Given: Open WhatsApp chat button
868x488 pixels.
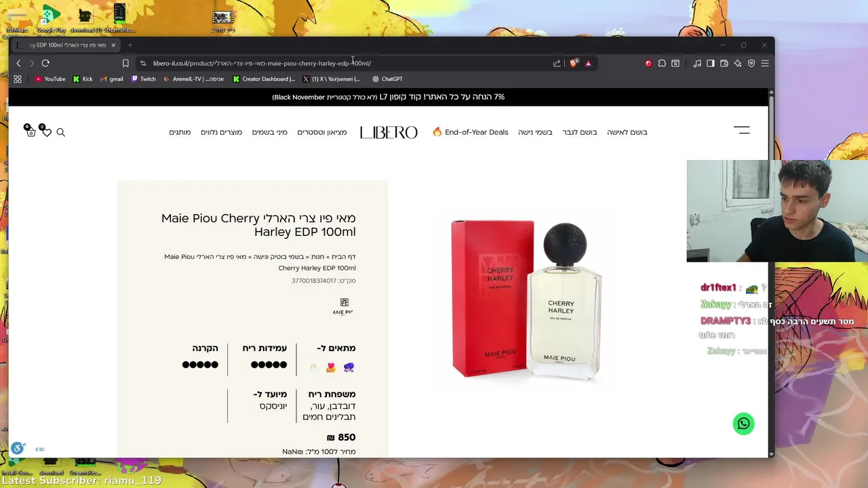Looking at the screenshot, I should 743,424.
